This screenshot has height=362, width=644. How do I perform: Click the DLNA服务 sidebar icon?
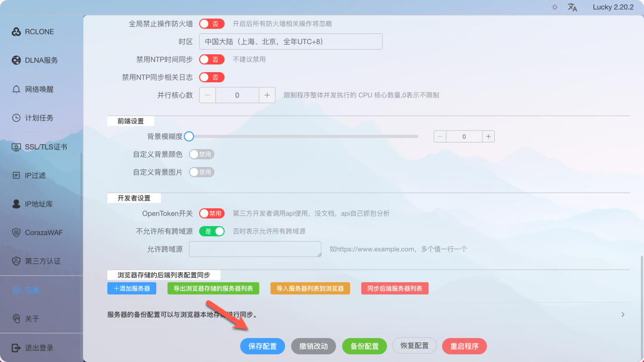[16, 60]
